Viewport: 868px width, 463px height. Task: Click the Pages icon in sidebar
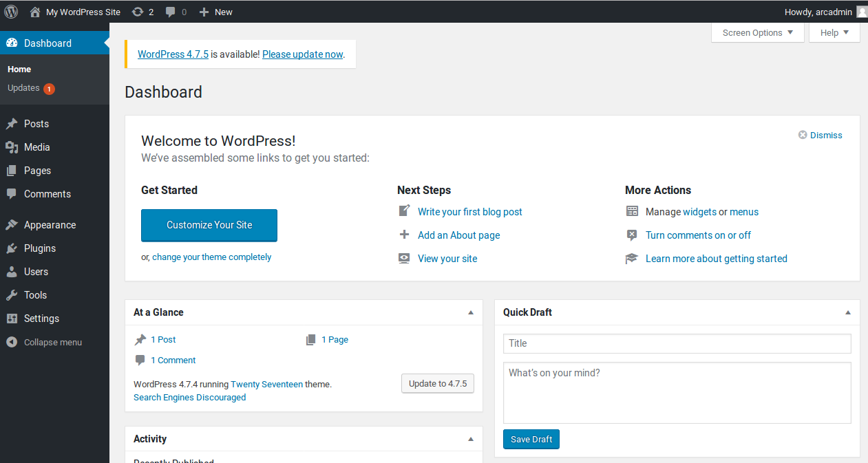pyautogui.click(x=12, y=171)
